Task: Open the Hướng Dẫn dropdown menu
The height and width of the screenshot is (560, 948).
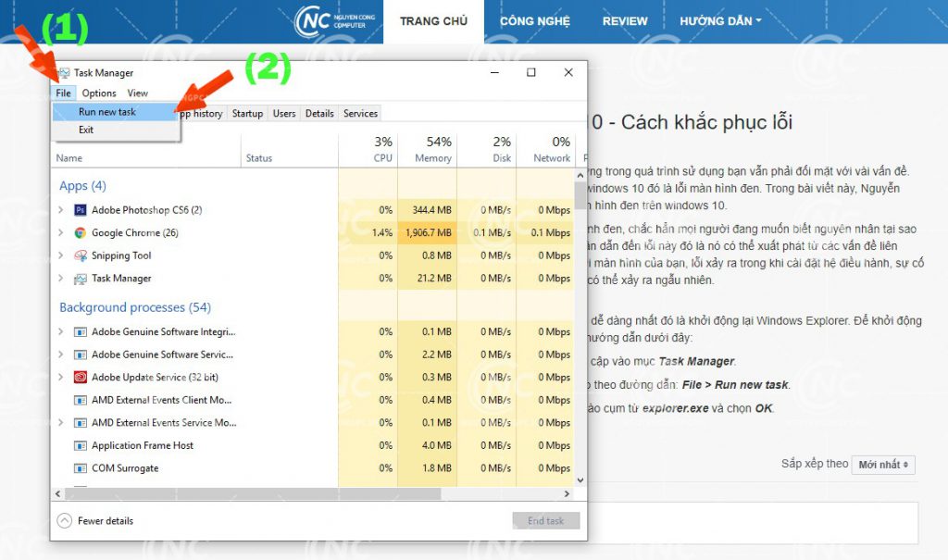Action: coord(720,21)
